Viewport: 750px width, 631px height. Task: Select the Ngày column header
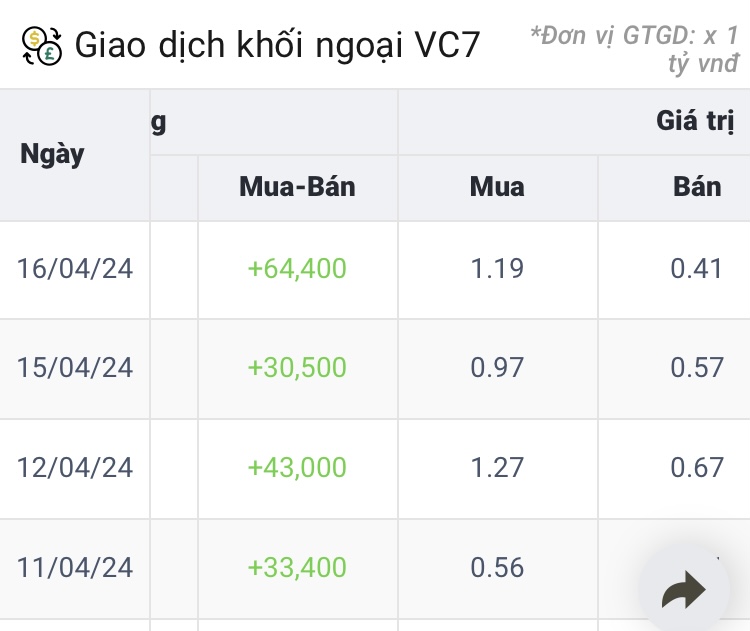pos(52,155)
